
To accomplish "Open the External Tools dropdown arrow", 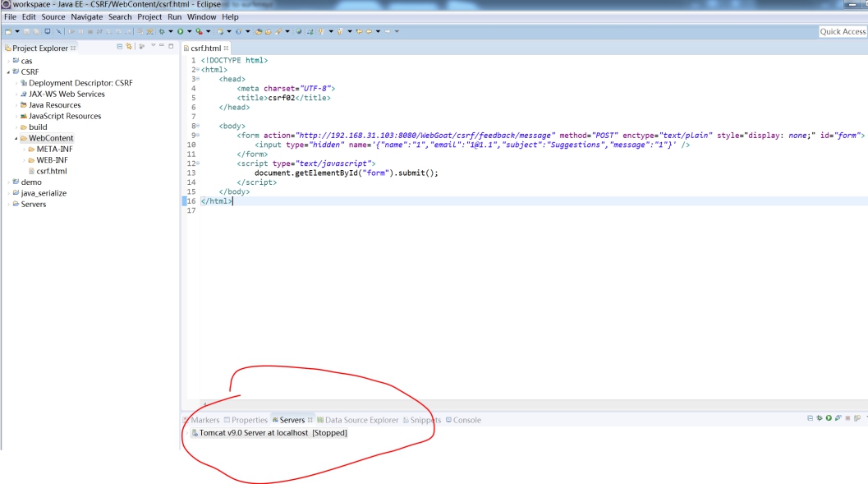I will point(208,31).
